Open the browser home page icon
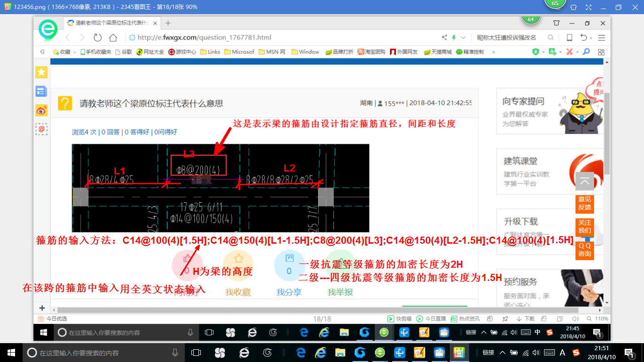The image size is (644, 362). (113, 38)
